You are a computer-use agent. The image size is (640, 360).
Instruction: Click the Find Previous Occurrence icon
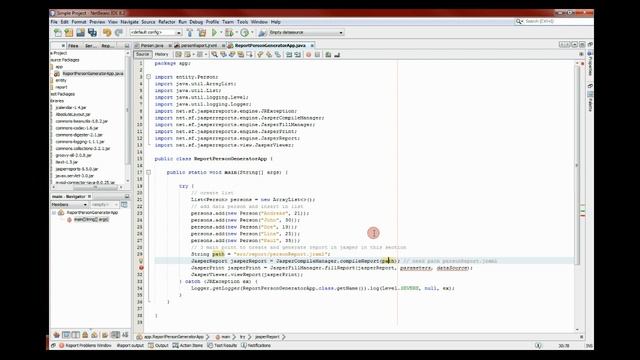point(223,55)
